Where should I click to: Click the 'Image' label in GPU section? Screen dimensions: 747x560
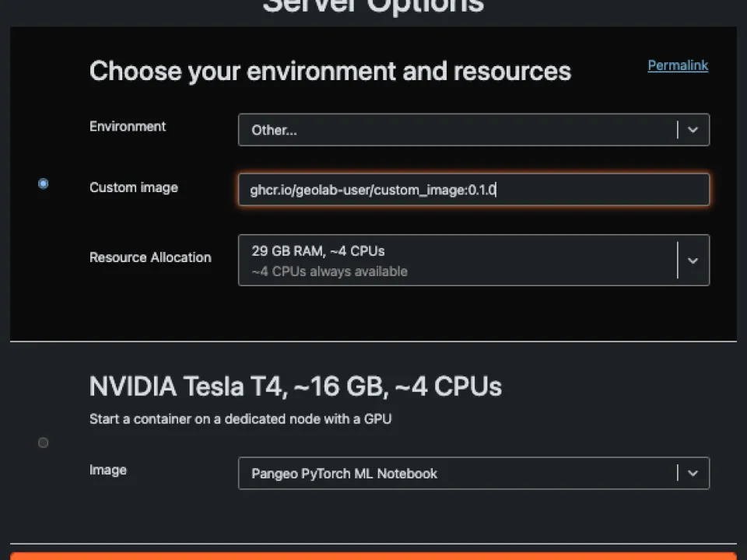coord(108,471)
